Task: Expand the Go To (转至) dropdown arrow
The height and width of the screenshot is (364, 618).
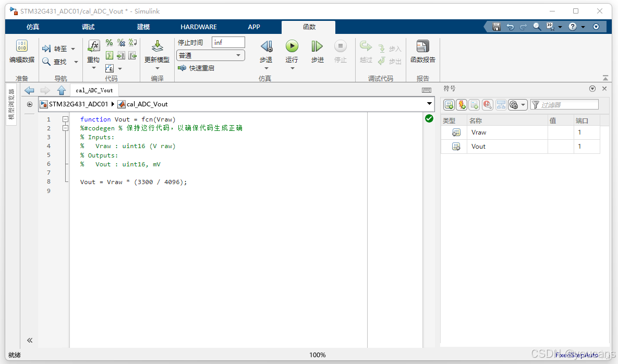Action: 73,49
